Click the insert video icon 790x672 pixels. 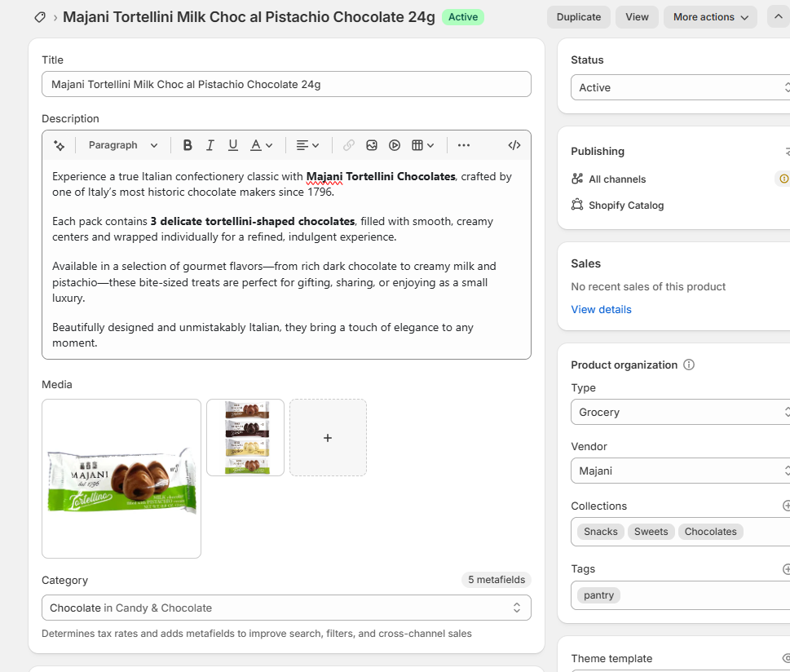[395, 146]
